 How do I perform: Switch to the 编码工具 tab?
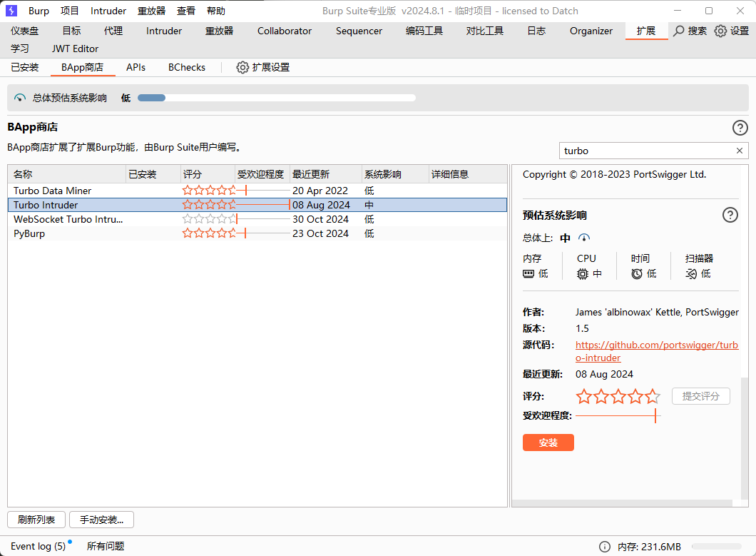(x=424, y=31)
